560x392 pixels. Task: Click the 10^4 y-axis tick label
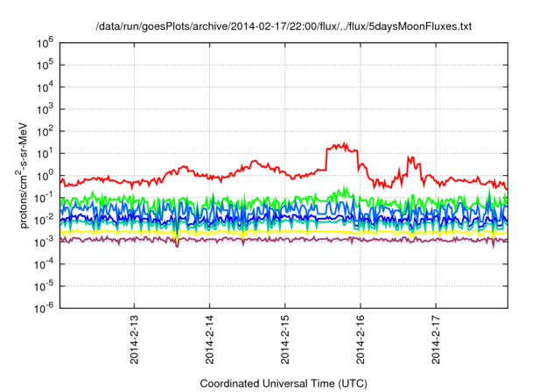click(45, 87)
